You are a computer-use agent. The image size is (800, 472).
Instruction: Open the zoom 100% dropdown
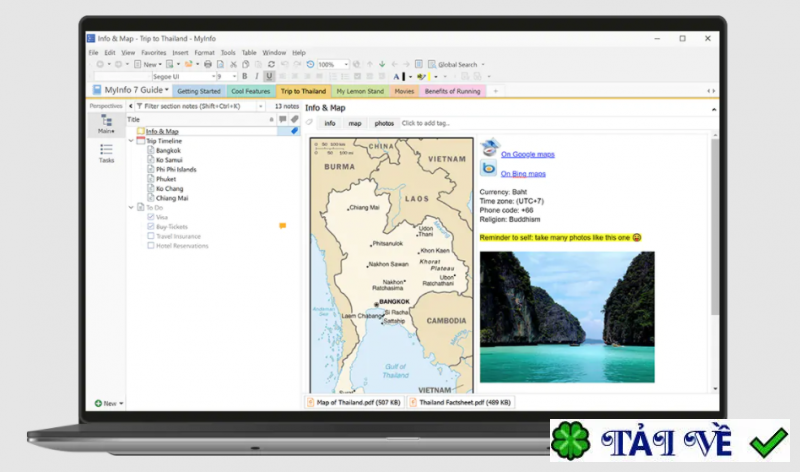pyautogui.click(x=346, y=64)
